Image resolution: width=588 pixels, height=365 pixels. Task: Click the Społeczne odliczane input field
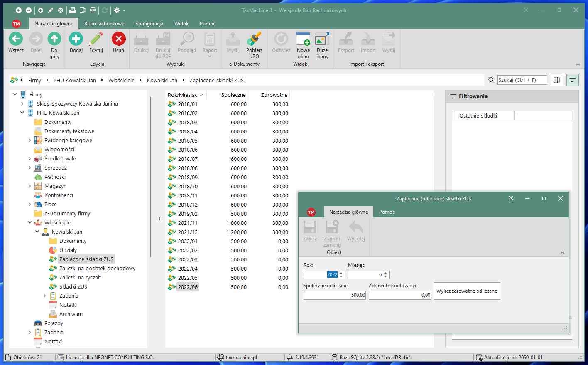(334, 295)
